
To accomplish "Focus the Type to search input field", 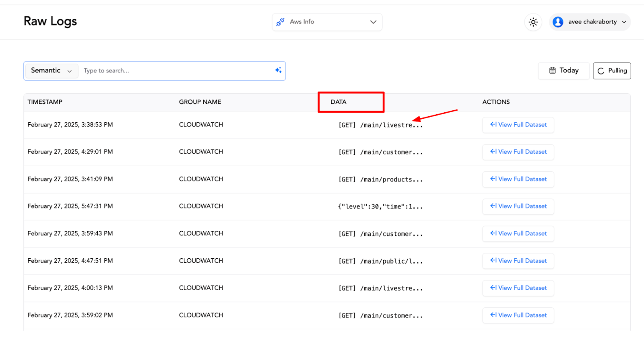I will 176,71.
